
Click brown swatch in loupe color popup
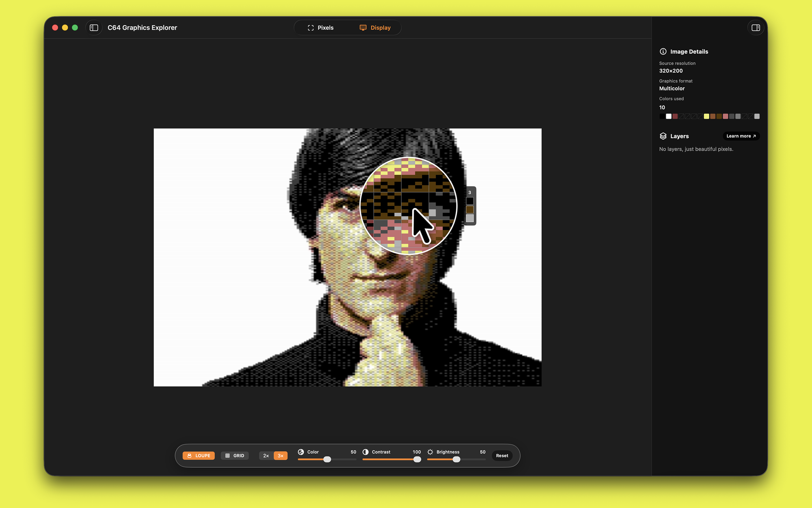[470, 210]
